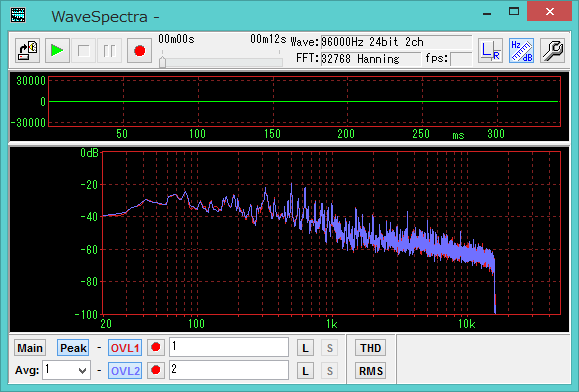Toggle the OVL2 overlay display
Image resolution: width=579 pixels, height=392 pixels.
[x=125, y=371]
